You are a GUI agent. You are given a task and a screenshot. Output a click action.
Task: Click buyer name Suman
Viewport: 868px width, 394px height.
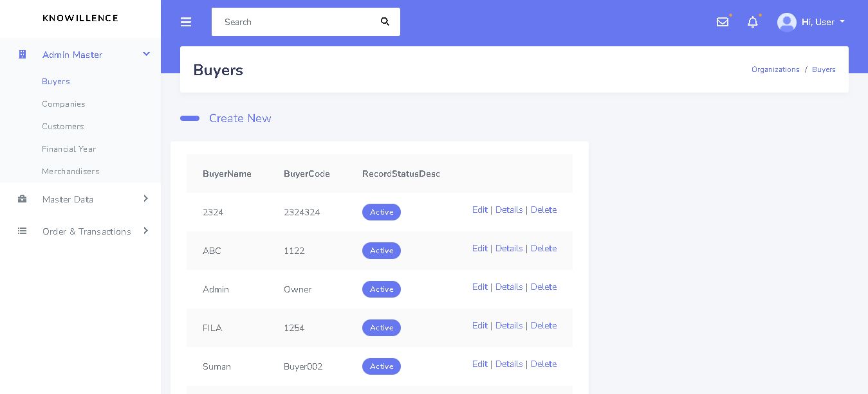click(217, 366)
